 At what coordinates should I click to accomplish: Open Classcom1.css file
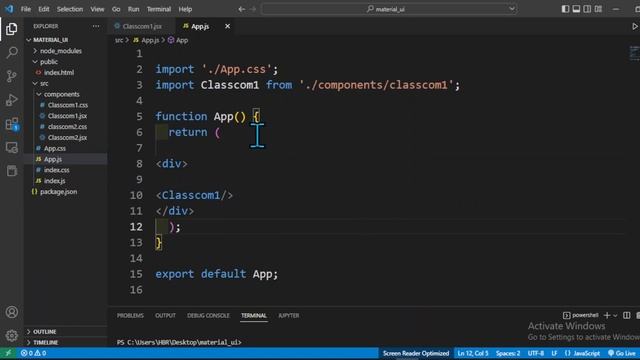pyautogui.click(x=68, y=105)
